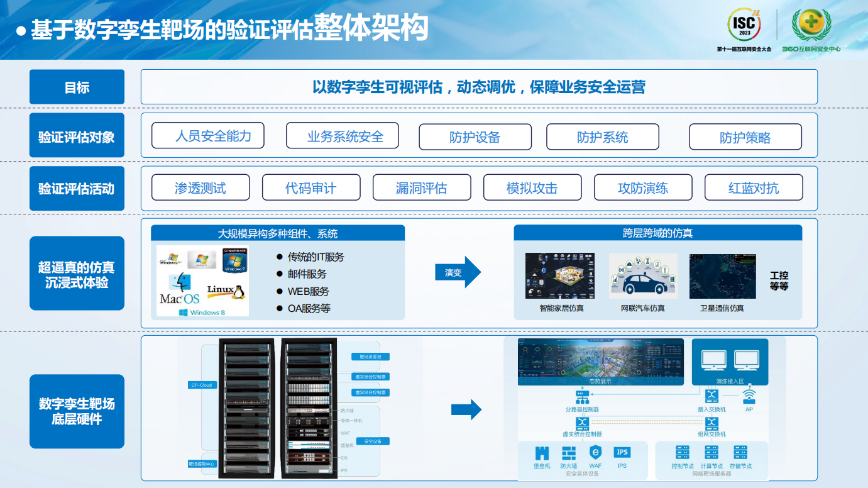The height and width of the screenshot is (488, 868).
Task: Click the 跨层跨域的仿真 header
Action: coord(658,233)
